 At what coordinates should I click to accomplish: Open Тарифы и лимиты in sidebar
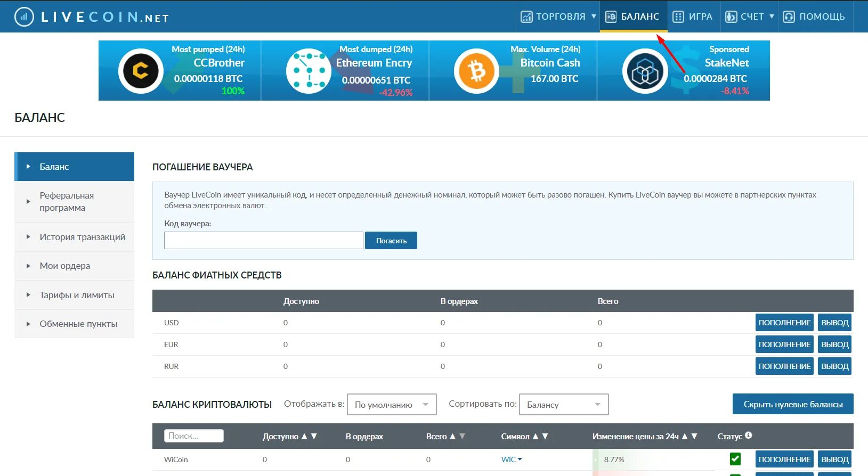tap(74, 295)
